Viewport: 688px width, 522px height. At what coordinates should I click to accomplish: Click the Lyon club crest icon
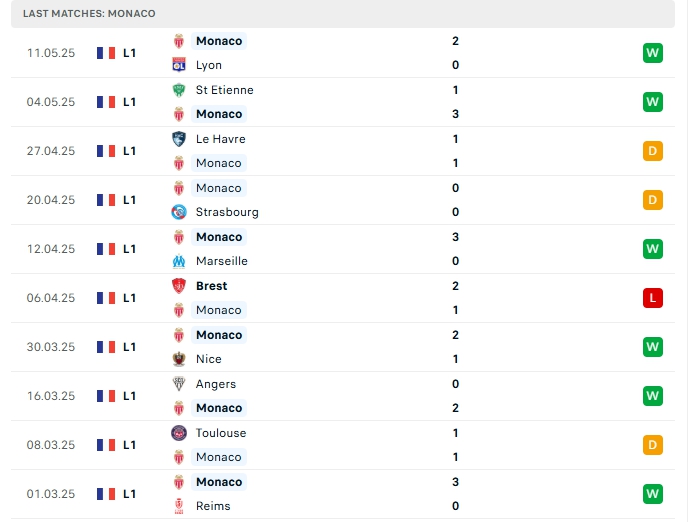point(179,65)
